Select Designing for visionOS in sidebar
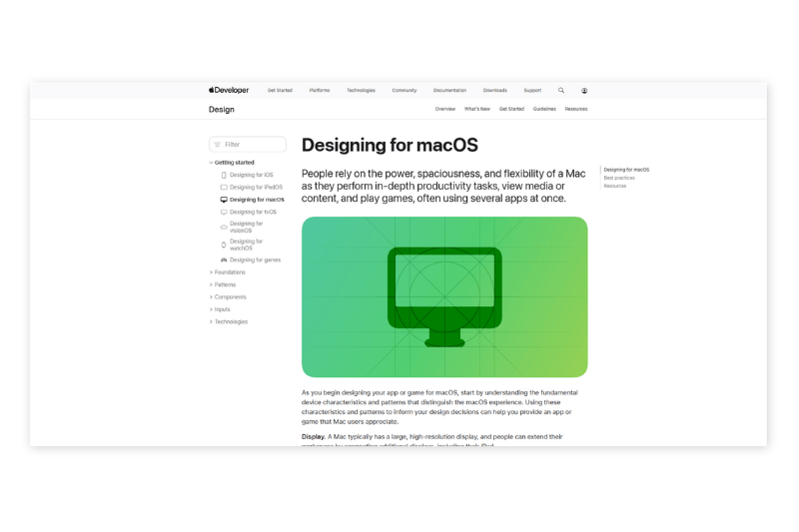The width and height of the screenshot is (799, 532). click(246, 227)
